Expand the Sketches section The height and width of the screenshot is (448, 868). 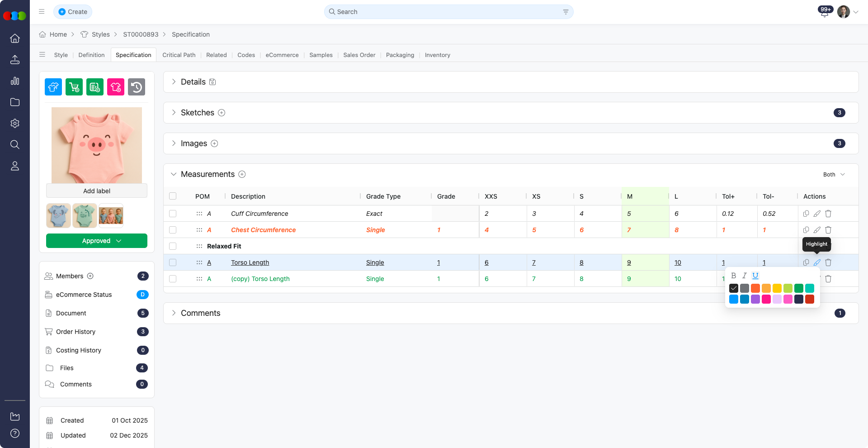tap(174, 113)
